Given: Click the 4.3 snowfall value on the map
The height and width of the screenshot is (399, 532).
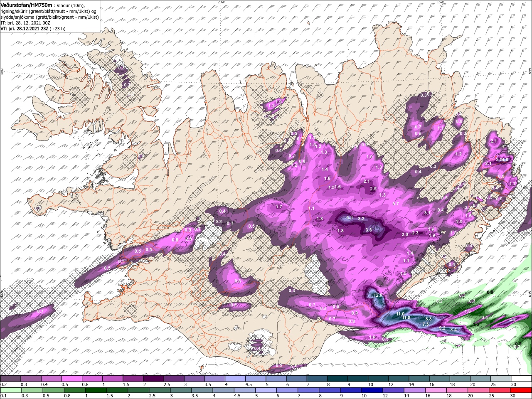Looking at the screenshot, I should (350, 217).
